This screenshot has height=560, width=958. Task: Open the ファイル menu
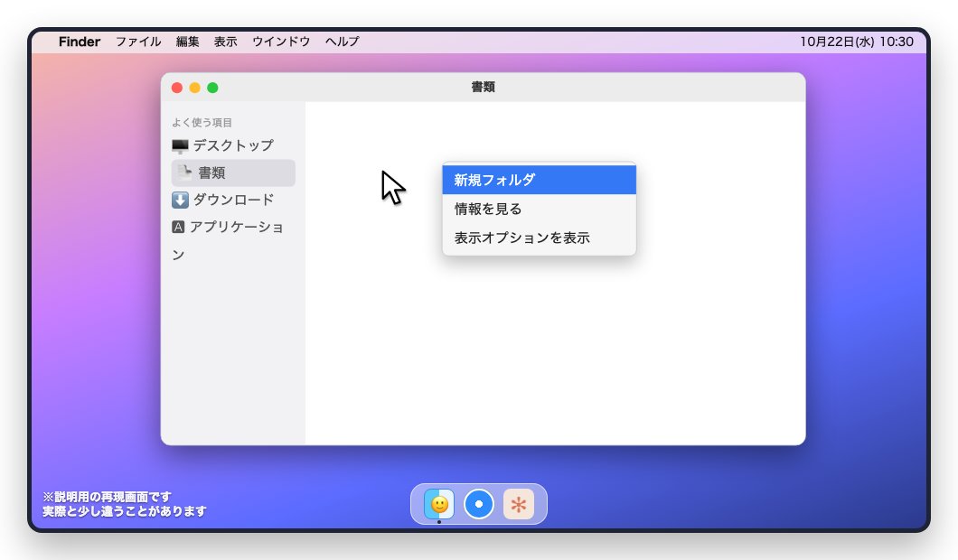(138, 42)
